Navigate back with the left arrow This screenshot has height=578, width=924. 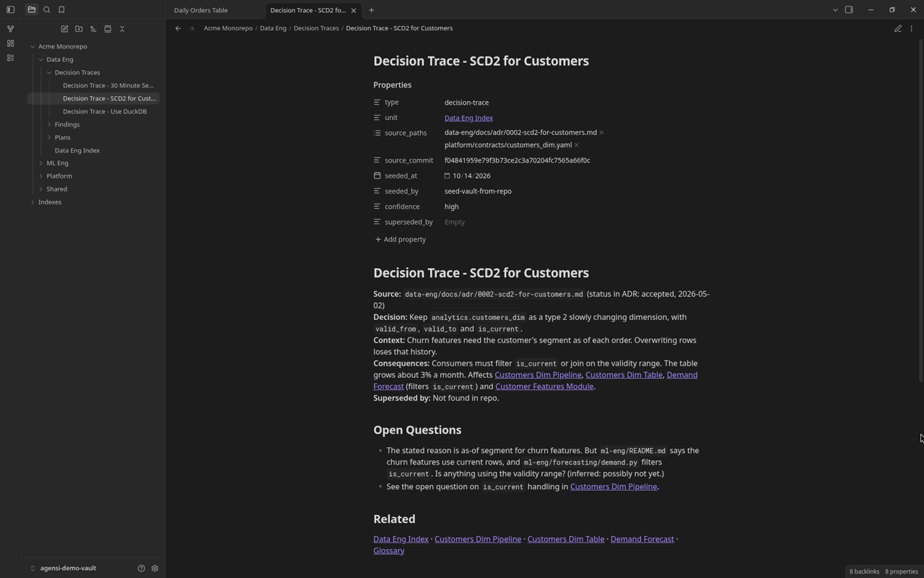[178, 28]
